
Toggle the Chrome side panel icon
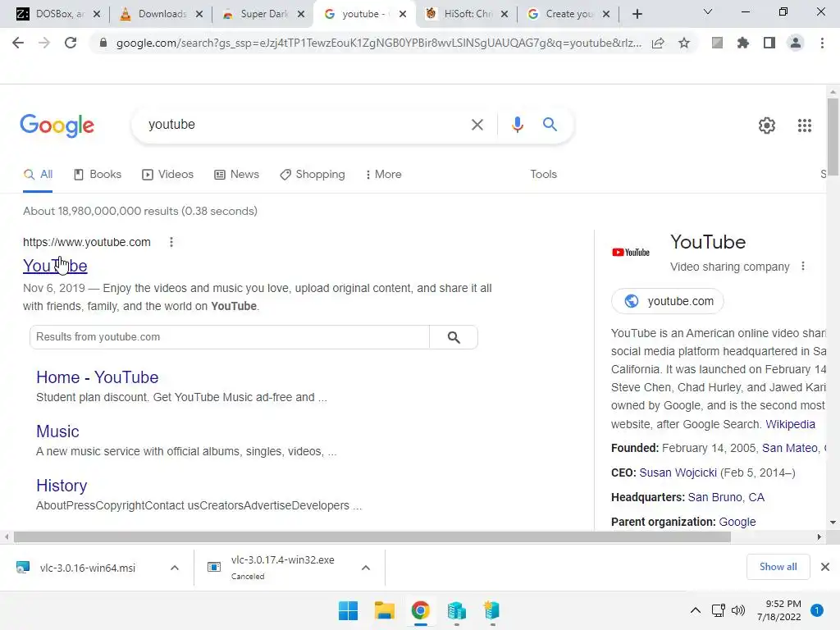tap(769, 43)
